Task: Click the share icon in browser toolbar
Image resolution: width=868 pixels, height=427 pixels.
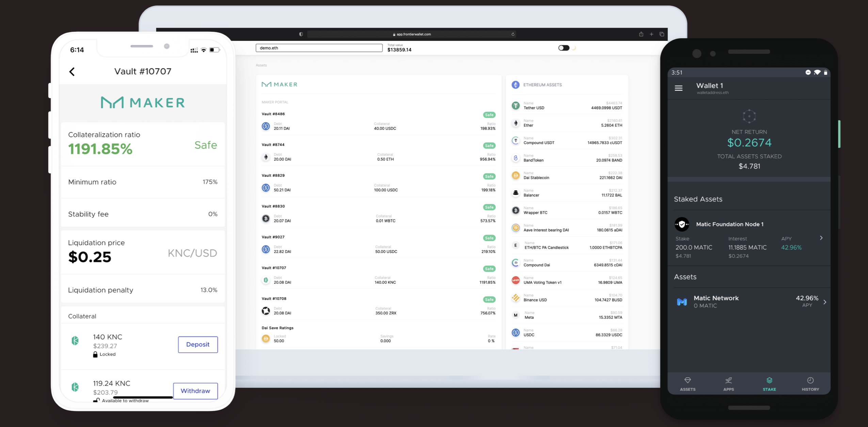Action: click(641, 34)
